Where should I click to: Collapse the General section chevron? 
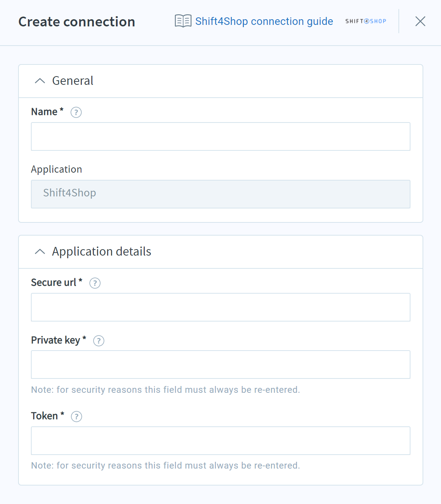click(x=40, y=81)
